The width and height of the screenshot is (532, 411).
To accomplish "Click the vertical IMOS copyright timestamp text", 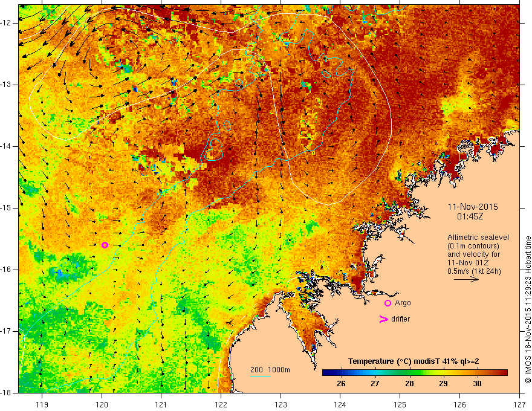I will (528, 309).
